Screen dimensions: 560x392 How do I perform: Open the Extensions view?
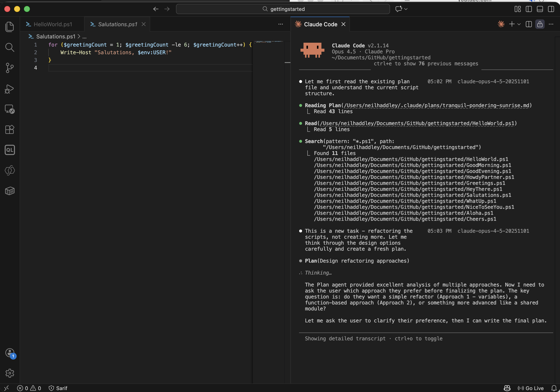pos(10,129)
